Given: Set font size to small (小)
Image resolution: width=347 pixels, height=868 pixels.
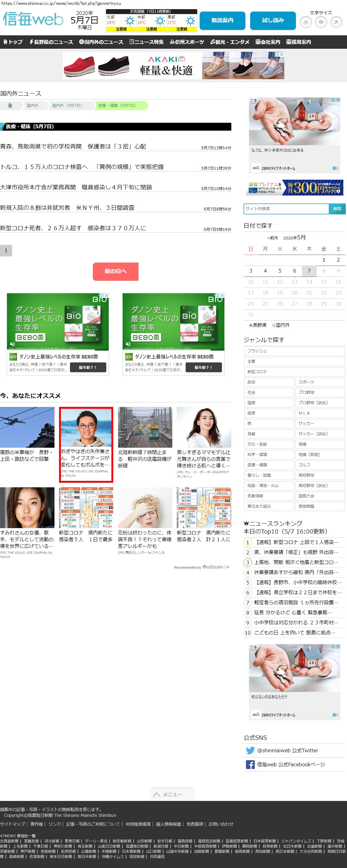Looking at the screenshot, I should 306,23.
